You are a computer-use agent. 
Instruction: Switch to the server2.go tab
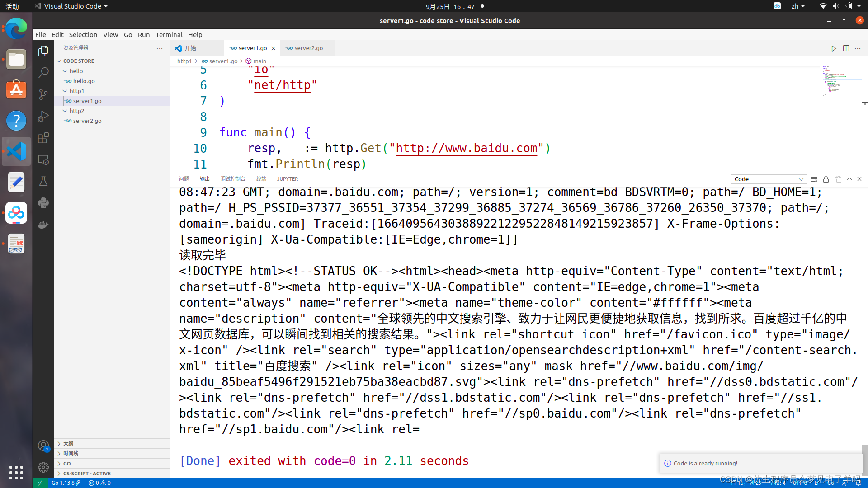click(x=308, y=48)
